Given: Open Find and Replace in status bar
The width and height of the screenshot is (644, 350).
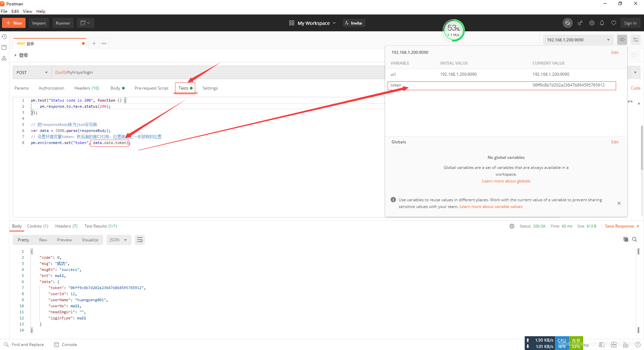Looking at the screenshot, I should pos(24,345).
